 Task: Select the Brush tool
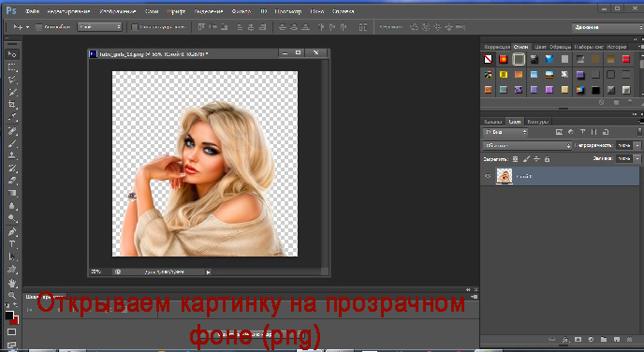12,143
